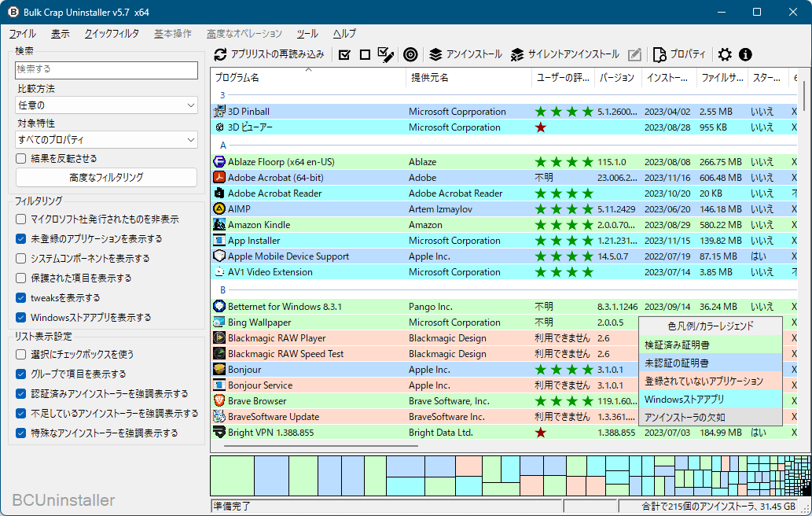Viewport: 812px width, 516px height.
Task: Open the ツール menu
Action: pyautogui.click(x=307, y=34)
